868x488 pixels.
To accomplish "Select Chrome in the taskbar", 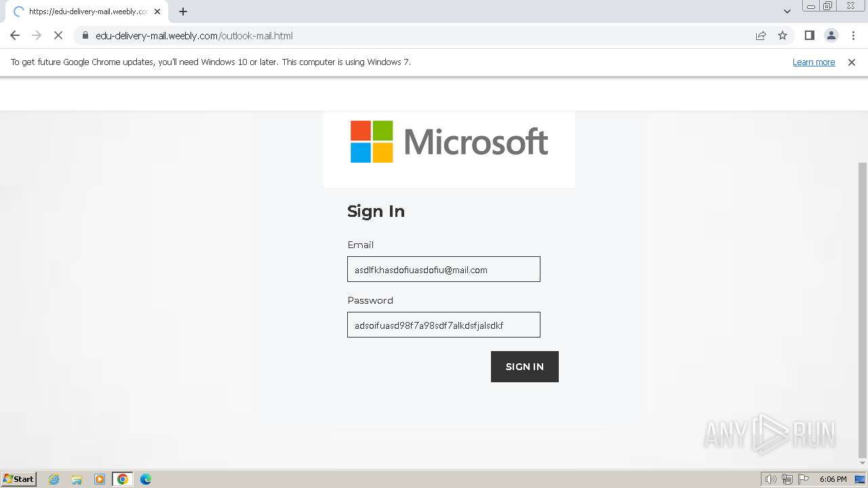I will [123, 479].
